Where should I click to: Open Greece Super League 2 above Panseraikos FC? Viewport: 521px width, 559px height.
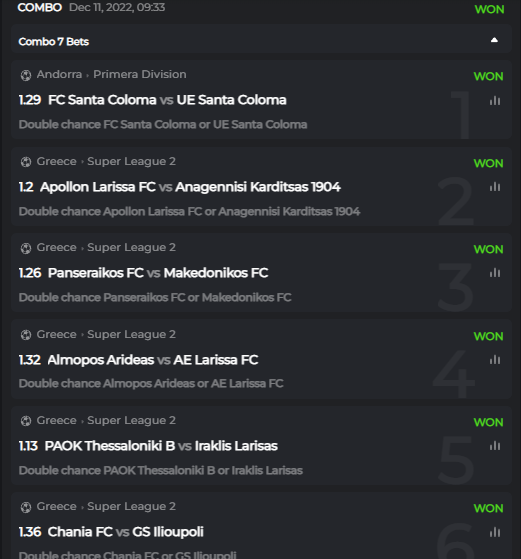click(x=106, y=247)
